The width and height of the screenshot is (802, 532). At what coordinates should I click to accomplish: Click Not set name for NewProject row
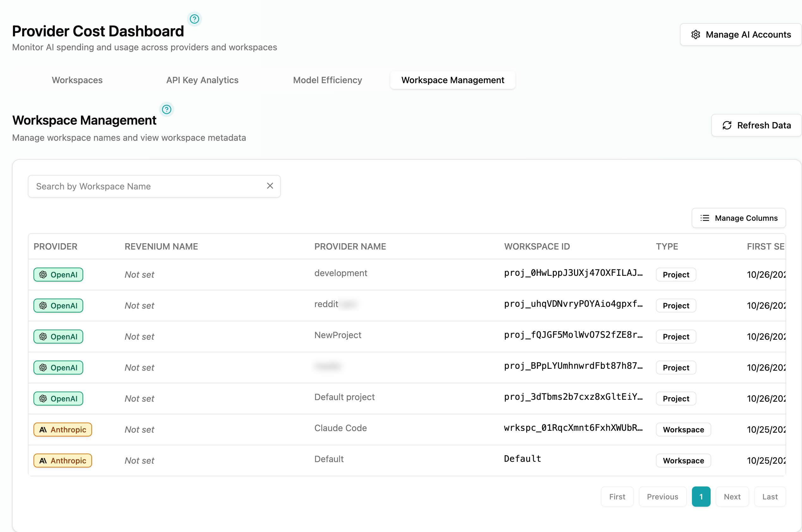tap(139, 337)
